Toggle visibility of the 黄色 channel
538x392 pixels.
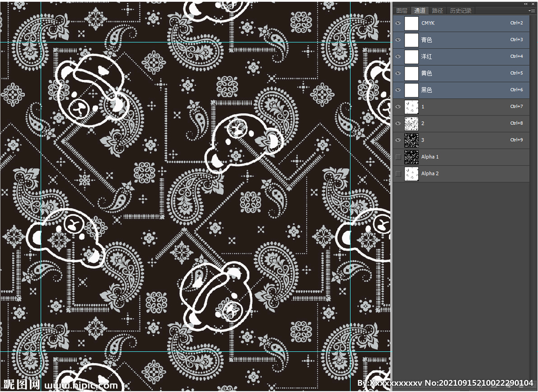[x=398, y=73]
